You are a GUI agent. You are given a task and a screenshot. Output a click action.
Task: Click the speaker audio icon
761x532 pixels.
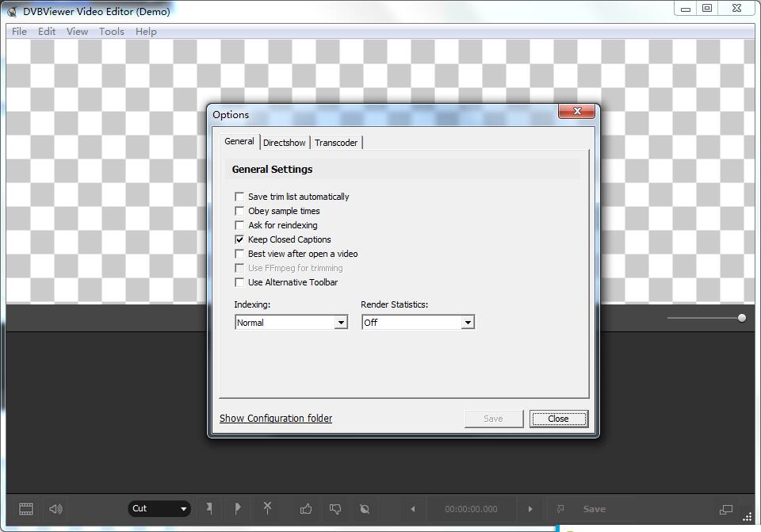[x=55, y=509]
